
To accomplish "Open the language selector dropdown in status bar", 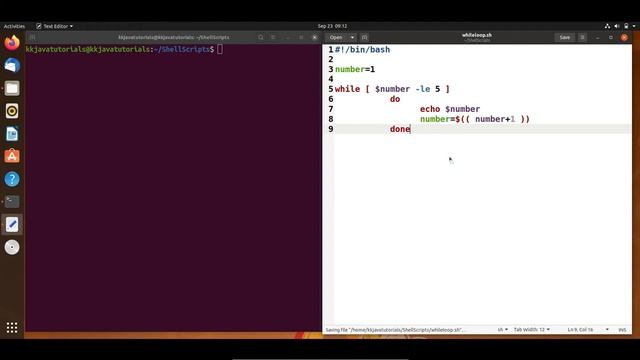I will click(x=502, y=329).
